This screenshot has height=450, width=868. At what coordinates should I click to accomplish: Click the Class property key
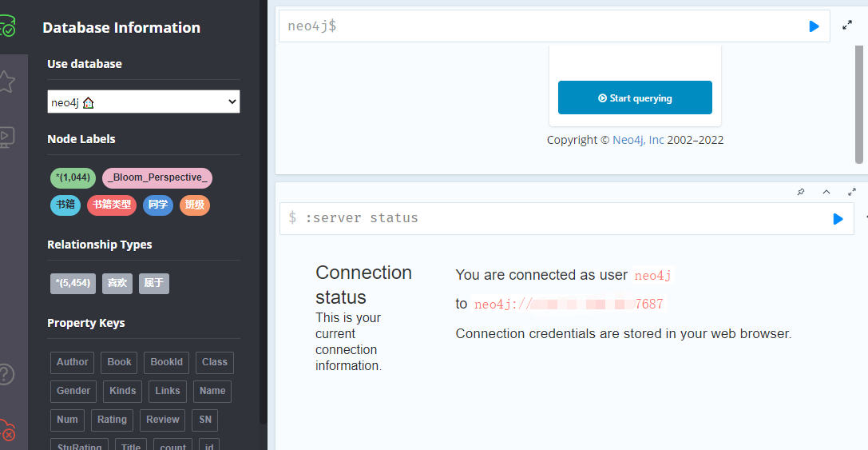click(214, 362)
